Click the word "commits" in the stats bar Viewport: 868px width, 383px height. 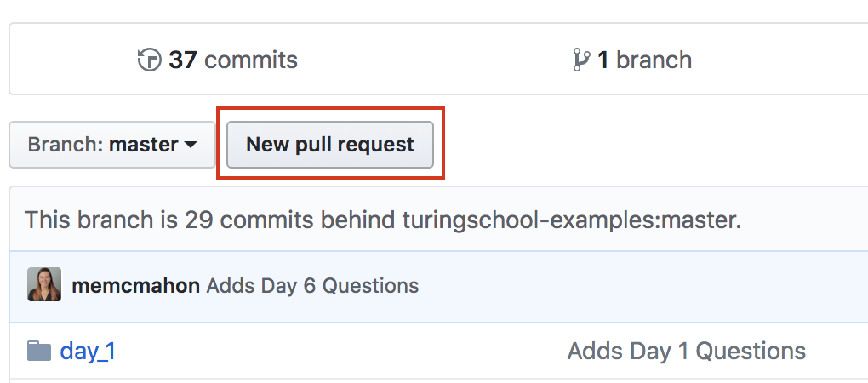[251, 60]
